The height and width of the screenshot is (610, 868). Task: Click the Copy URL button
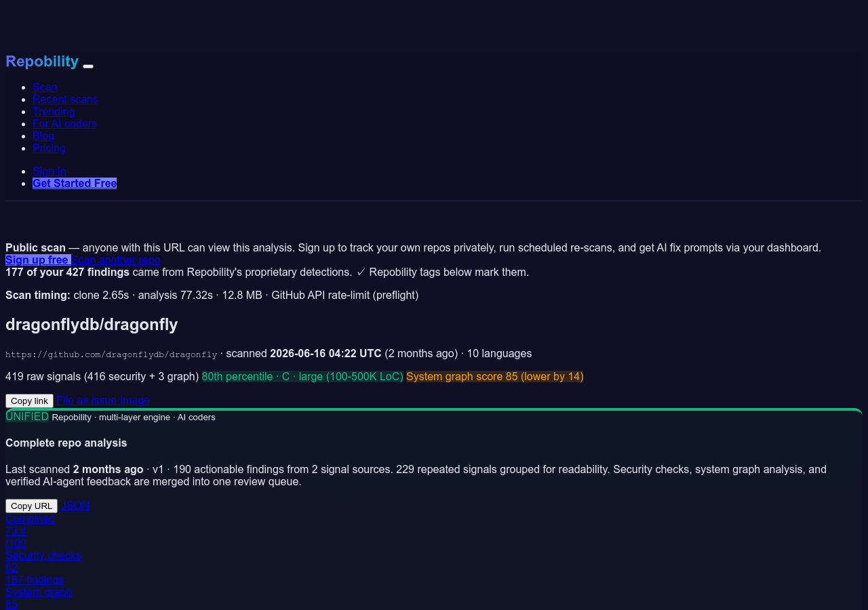point(31,506)
